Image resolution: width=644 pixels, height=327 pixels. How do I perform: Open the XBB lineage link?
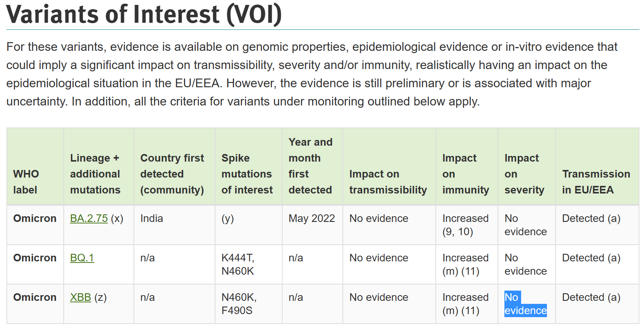point(80,297)
